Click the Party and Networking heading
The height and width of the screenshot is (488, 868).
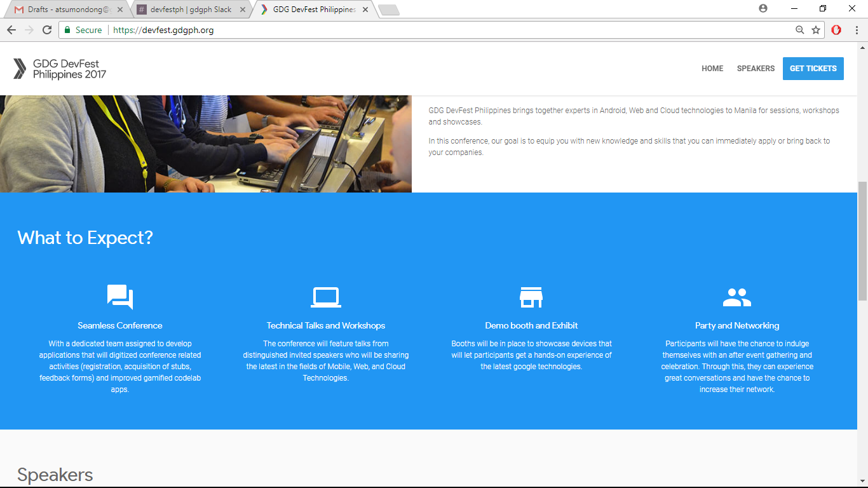(x=737, y=325)
